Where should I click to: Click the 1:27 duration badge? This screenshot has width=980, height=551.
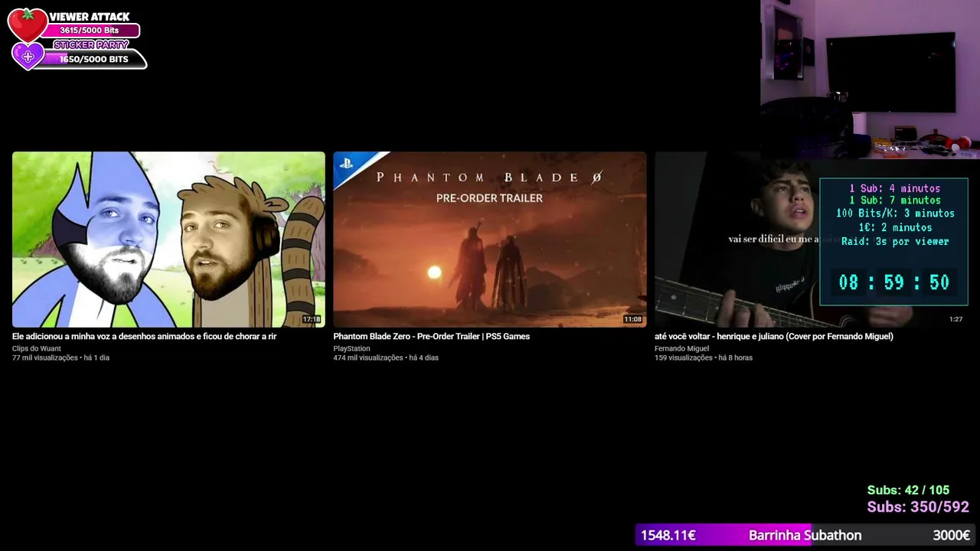point(955,319)
